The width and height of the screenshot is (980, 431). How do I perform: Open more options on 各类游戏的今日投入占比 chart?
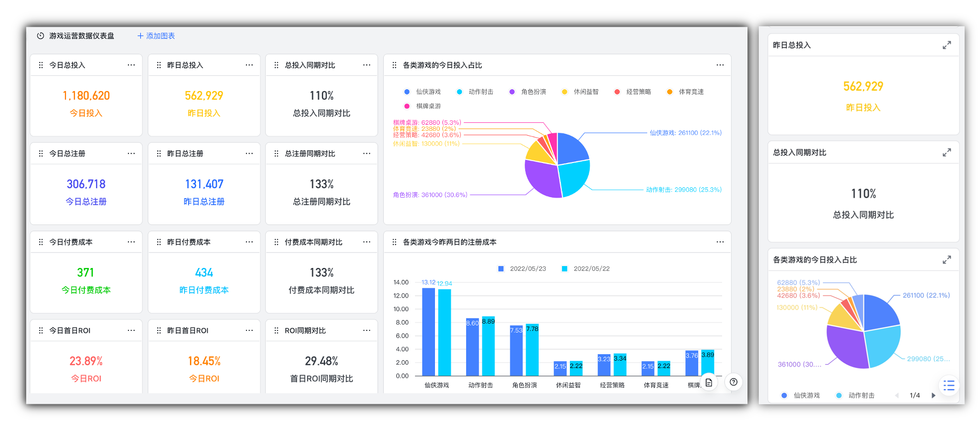pyautogui.click(x=720, y=65)
